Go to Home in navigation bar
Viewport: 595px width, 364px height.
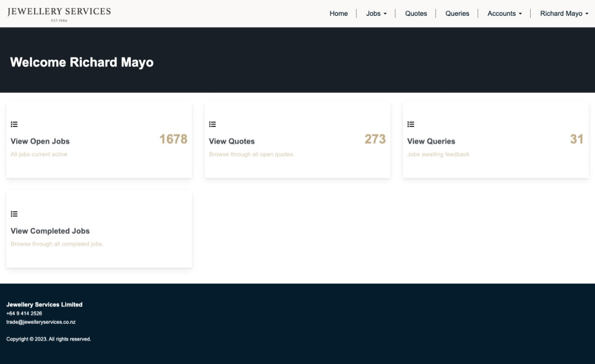(338, 14)
